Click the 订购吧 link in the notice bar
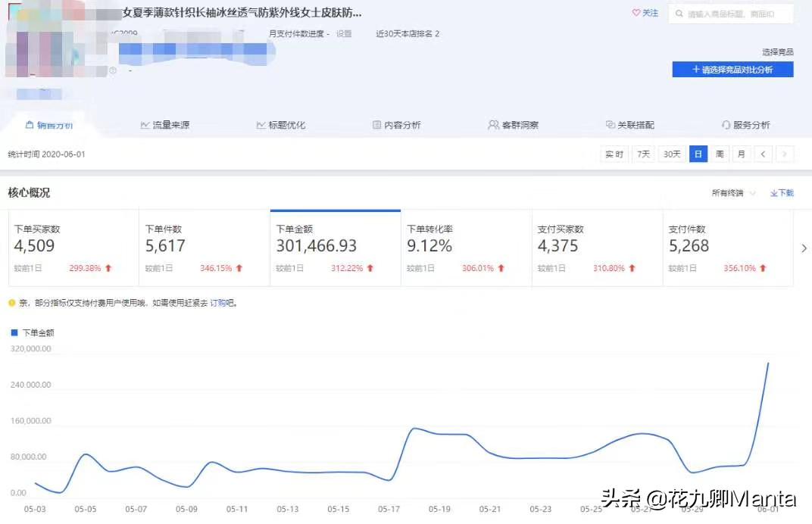 (x=221, y=303)
